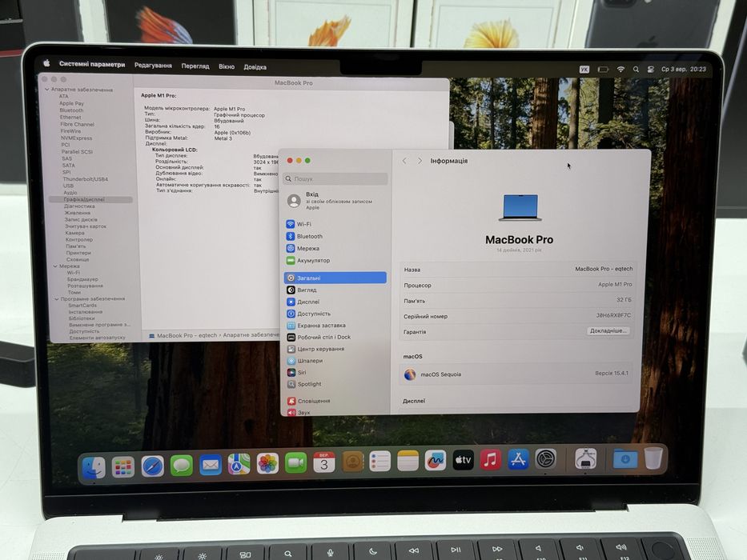Open Contacts app in the Dock
The height and width of the screenshot is (560, 747).
point(352,462)
